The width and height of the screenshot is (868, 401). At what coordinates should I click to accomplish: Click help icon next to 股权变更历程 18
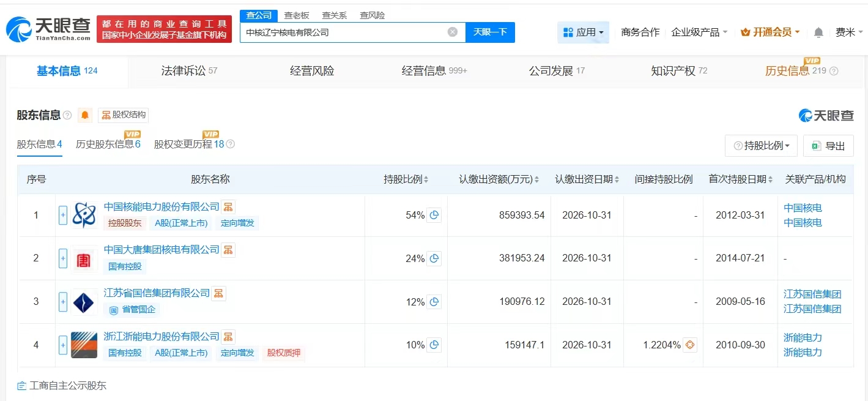coord(231,144)
